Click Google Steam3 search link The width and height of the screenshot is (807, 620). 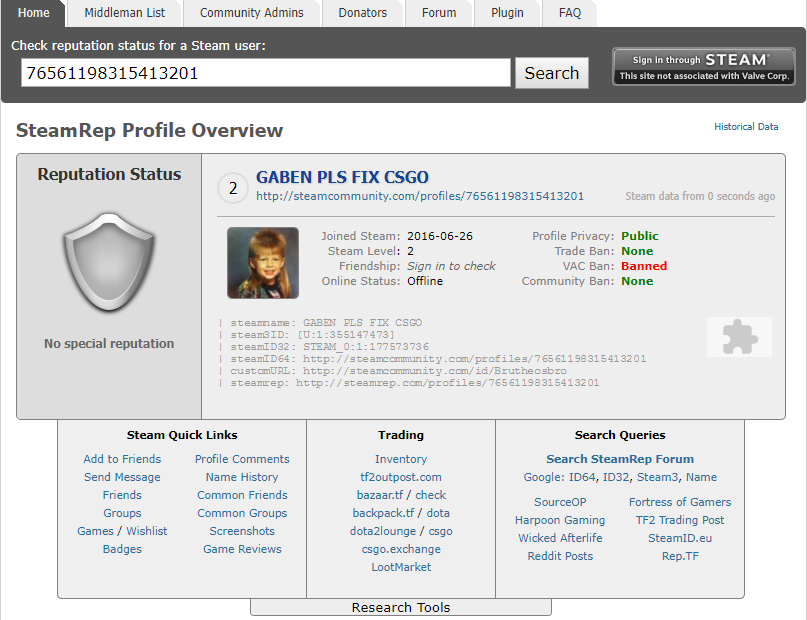pyautogui.click(x=658, y=477)
